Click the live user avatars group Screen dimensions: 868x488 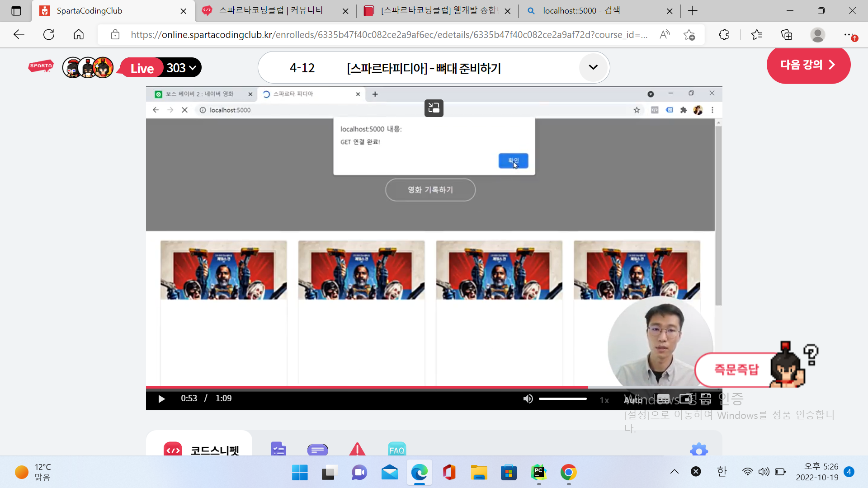(x=88, y=68)
